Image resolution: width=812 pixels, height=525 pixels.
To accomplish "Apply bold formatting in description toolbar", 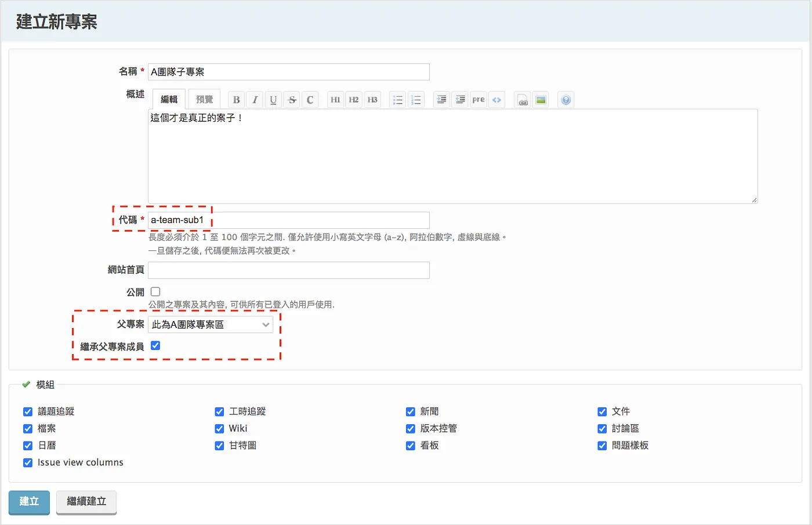I will [236, 100].
